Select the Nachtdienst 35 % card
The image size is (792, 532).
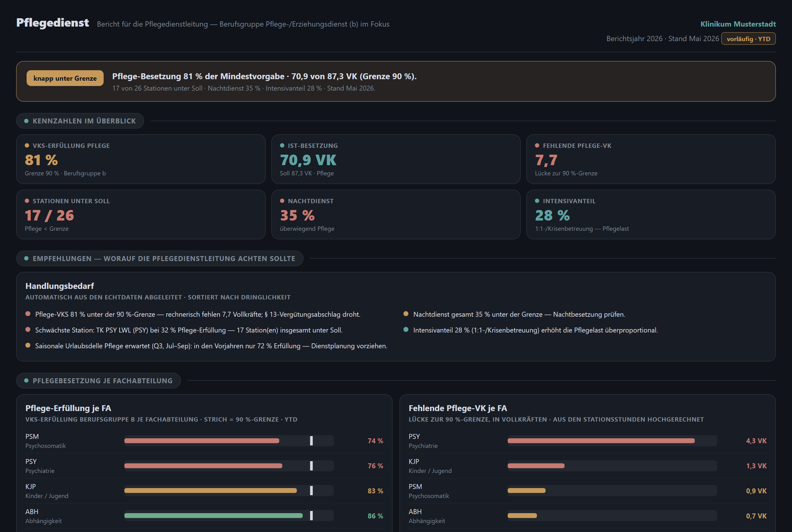tap(396, 214)
